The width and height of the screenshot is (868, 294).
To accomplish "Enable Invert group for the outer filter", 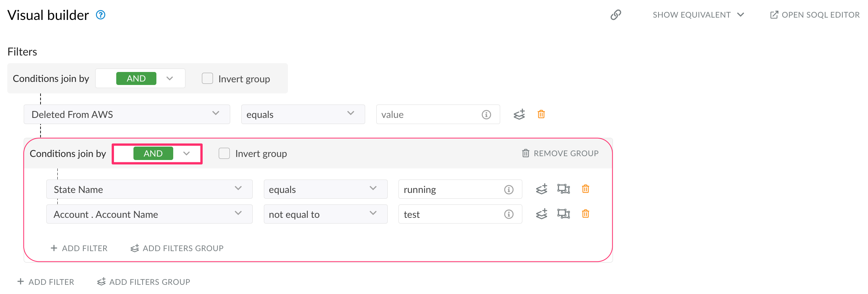I will pos(207,78).
